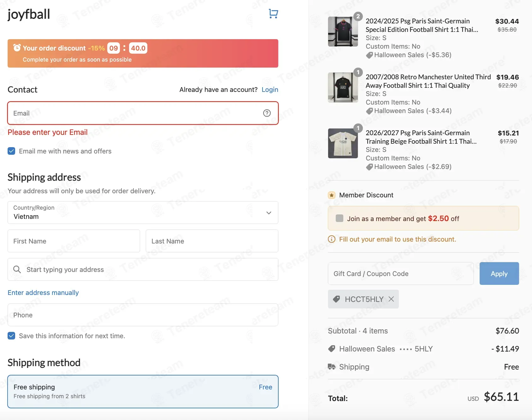Click the 2007/2008 Retro Manchester United product title
The height and width of the screenshot is (420, 532).
tap(428, 81)
